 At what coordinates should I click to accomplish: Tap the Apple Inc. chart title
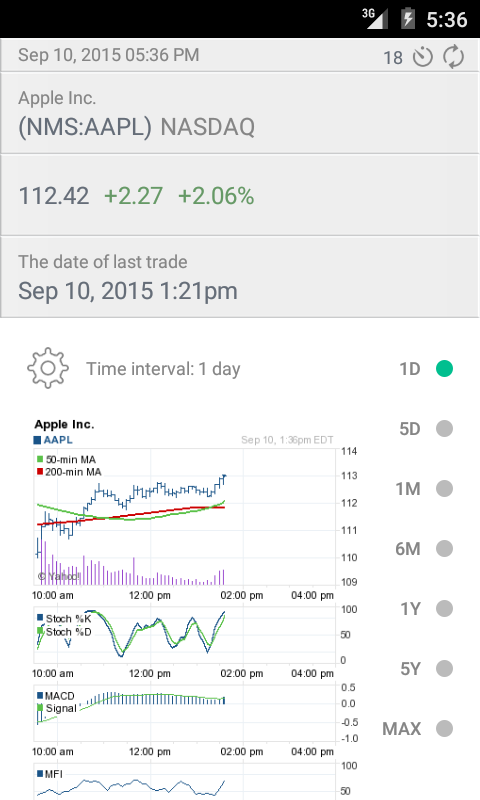pyautogui.click(x=64, y=424)
